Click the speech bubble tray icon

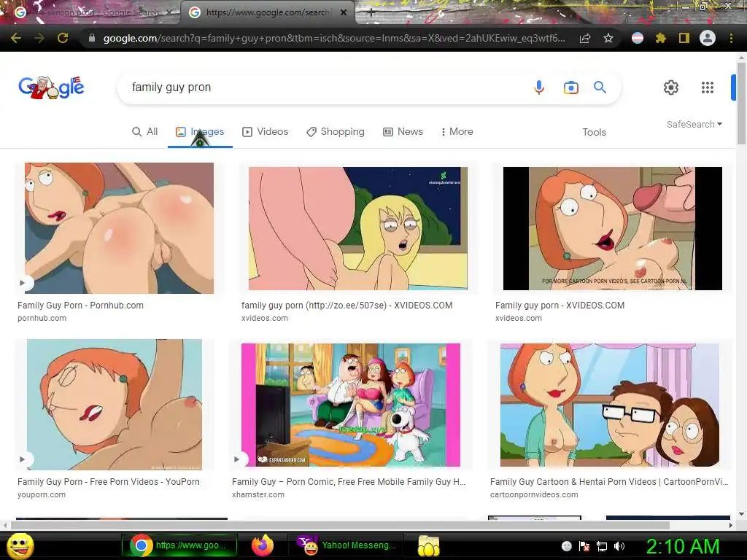click(x=566, y=546)
